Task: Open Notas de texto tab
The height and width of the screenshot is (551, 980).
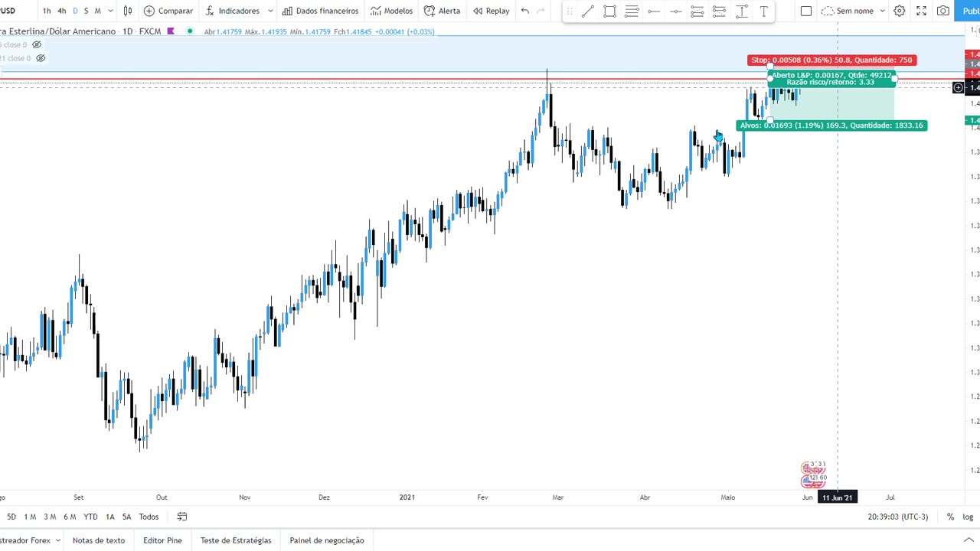Action: click(x=99, y=540)
